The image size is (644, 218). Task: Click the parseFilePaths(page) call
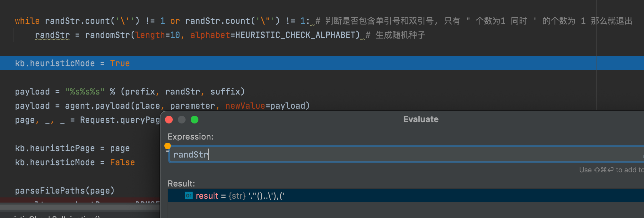click(65, 191)
